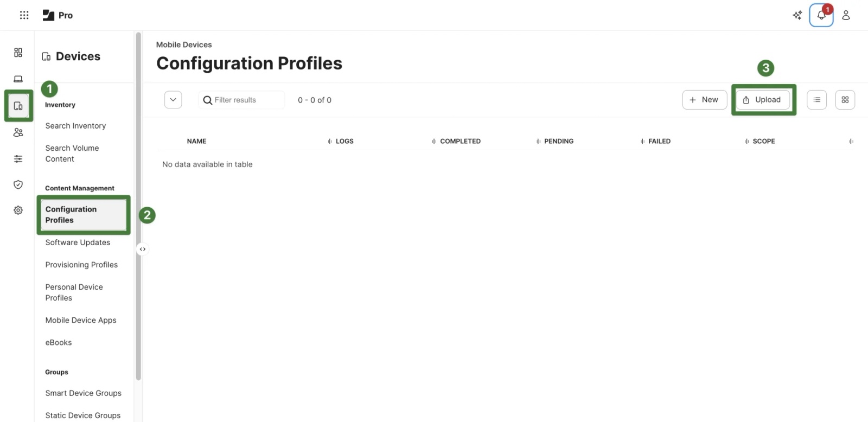Image resolution: width=868 pixels, height=422 pixels.
Task: Select the Computers sidebar icon
Action: click(x=18, y=79)
